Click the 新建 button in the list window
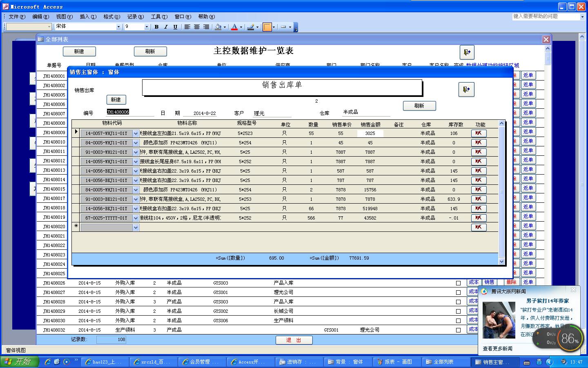This screenshot has height=368, width=588. 79,52
